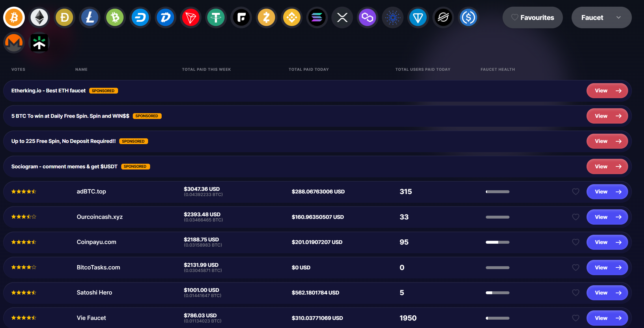Select the Binance BNB coin icon
644x328 pixels.
point(292,18)
